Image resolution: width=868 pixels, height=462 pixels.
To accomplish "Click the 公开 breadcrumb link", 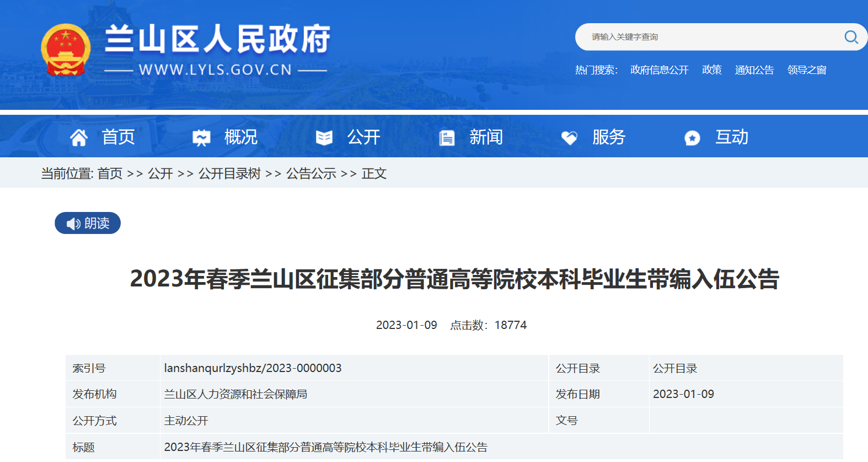I will [x=160, y=174].
